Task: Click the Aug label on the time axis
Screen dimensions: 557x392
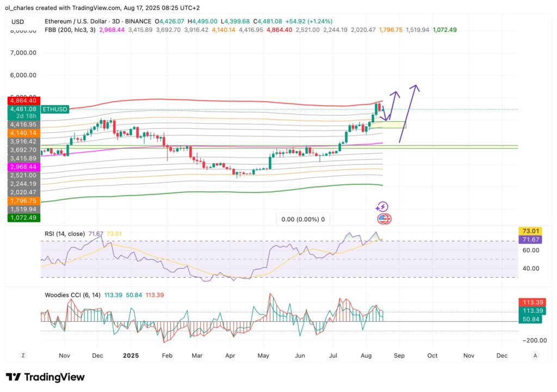Action: (366, 356)
